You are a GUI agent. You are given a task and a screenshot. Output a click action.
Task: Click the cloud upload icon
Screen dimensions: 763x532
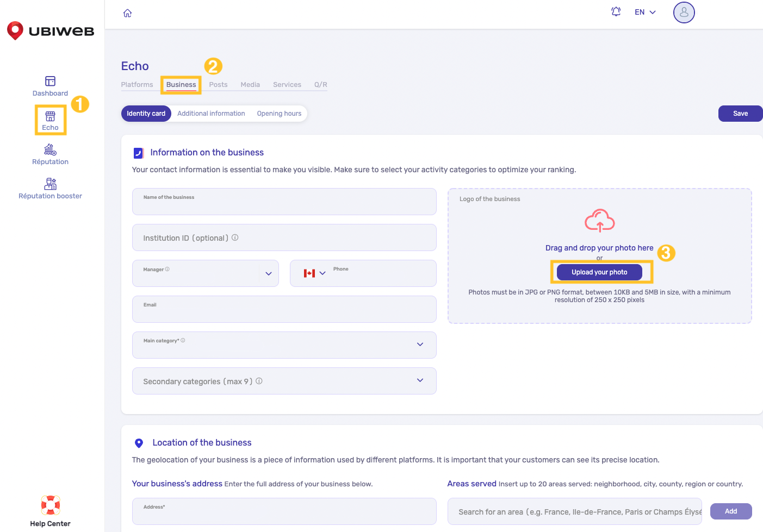click(x=599, y=221)
